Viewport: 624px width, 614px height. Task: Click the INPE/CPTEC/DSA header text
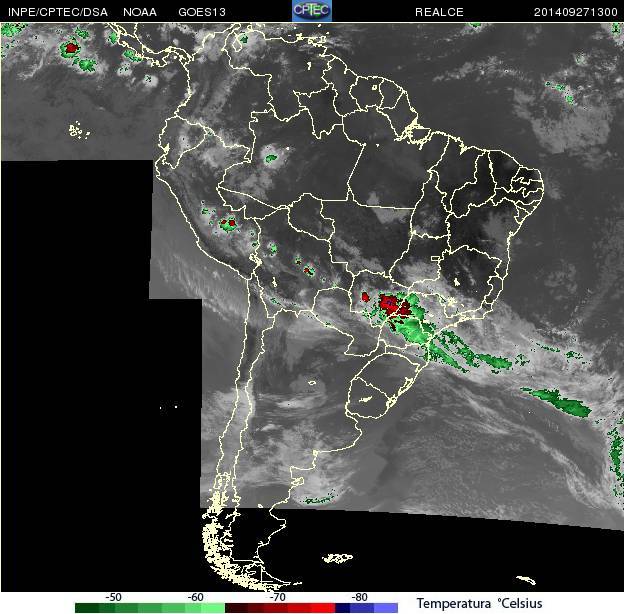[58, 12]
